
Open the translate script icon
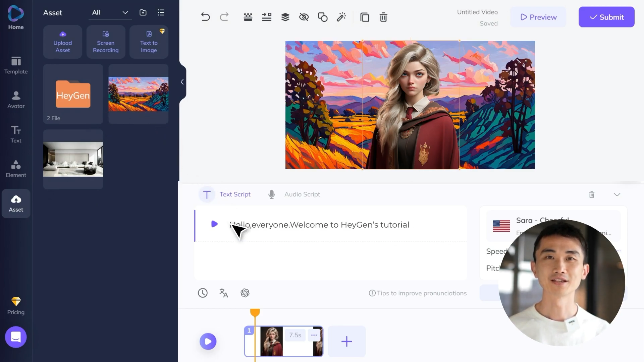click(223, 293)
